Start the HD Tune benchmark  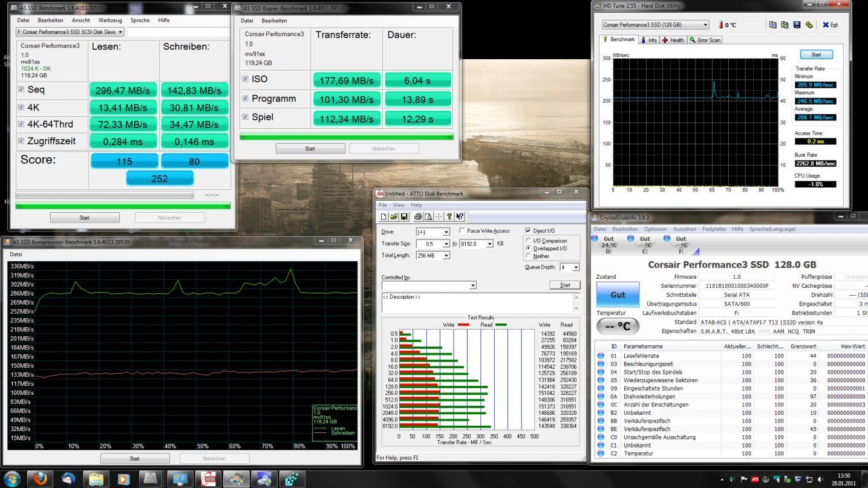point(816,54)
